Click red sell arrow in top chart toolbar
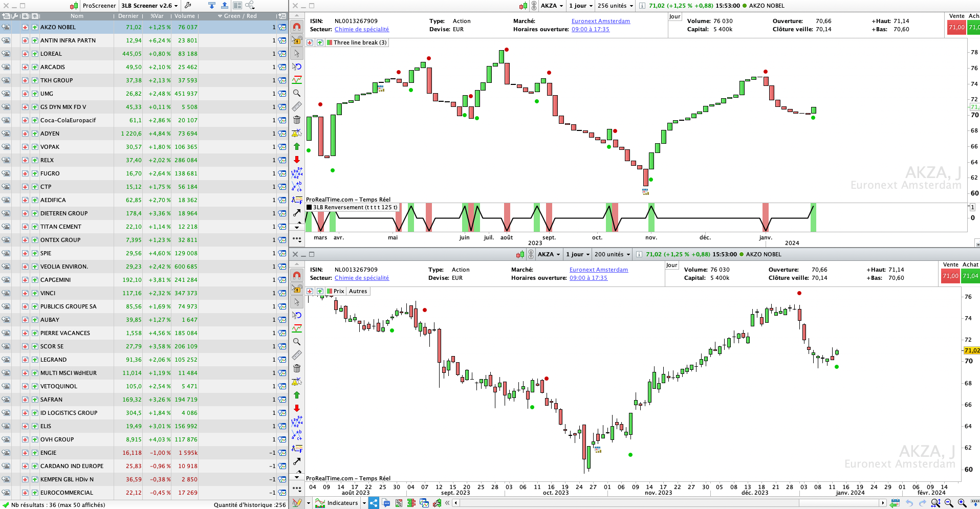Screen dimensions: 980x509 coord(297,160)
